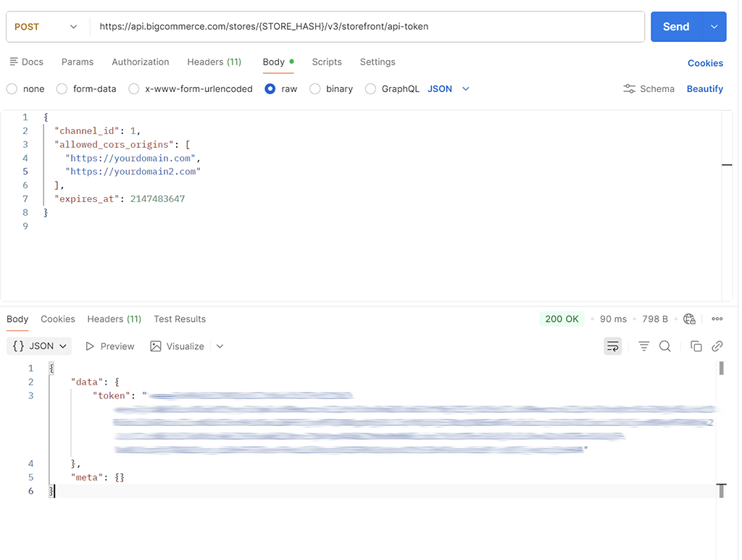Select x-www-form-urlencoded body type
742x560 pixels.
click(x=134, y=89)
